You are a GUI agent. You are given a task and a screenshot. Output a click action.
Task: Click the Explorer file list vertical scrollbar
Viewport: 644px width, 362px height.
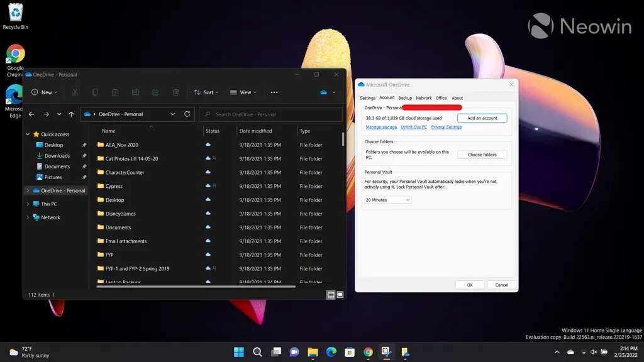point(343,139)
